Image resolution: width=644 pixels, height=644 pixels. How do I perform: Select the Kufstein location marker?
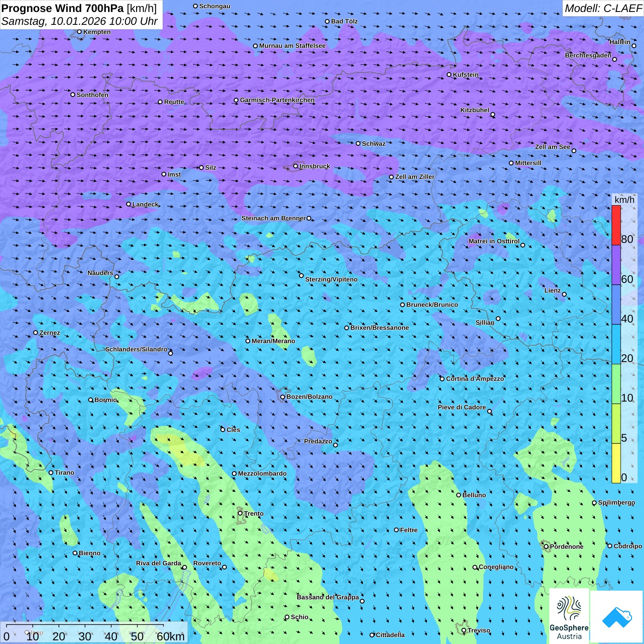pos(449,75)
